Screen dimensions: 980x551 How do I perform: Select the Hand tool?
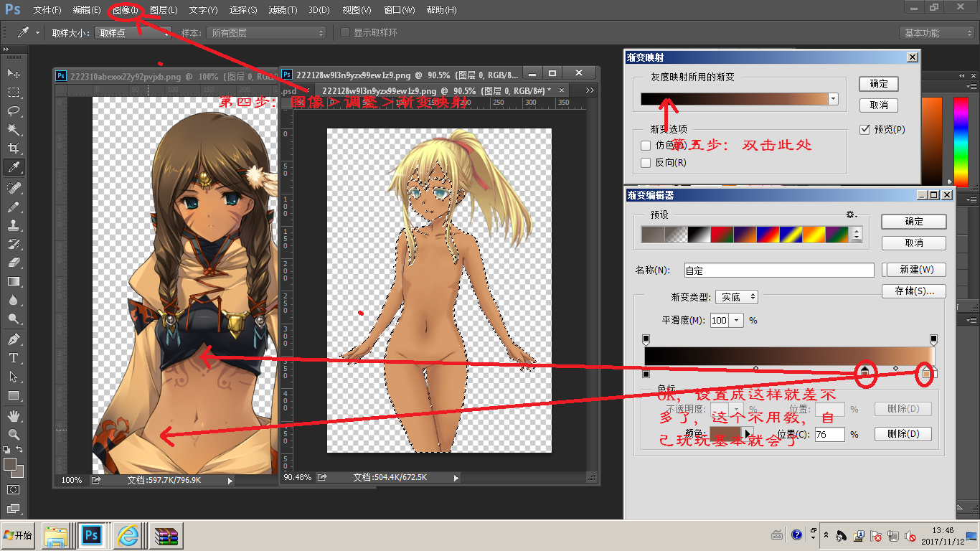coord(14,415)
